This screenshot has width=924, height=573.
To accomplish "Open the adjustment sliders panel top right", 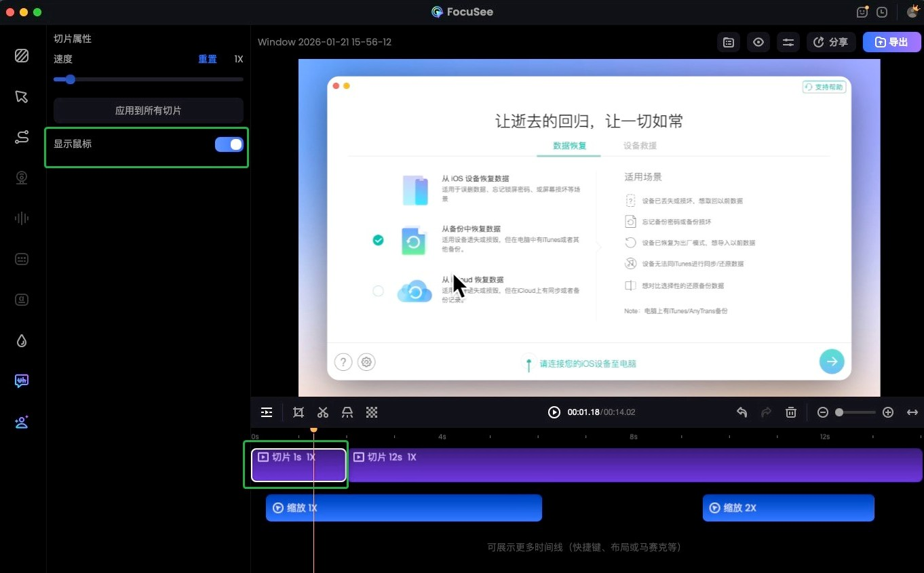I will (x=788, y=42).
